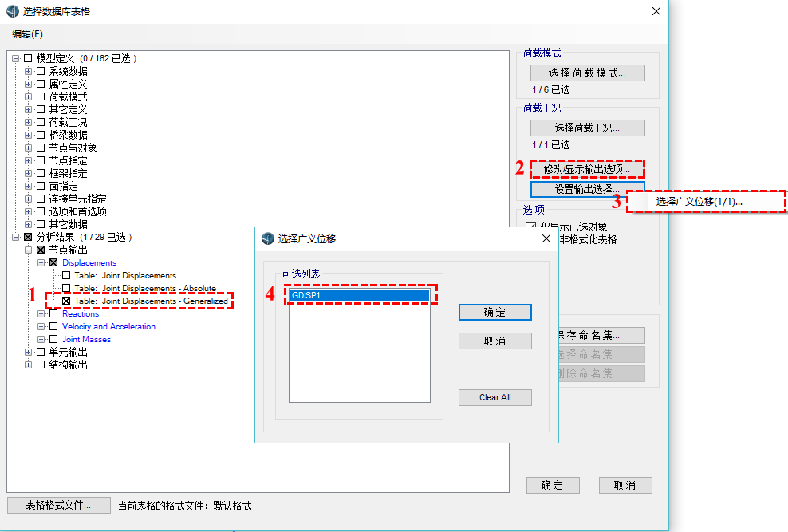Select GDISP1 in the 可选列表
This screenshot has width=788, height=532.
pos(359,295)
